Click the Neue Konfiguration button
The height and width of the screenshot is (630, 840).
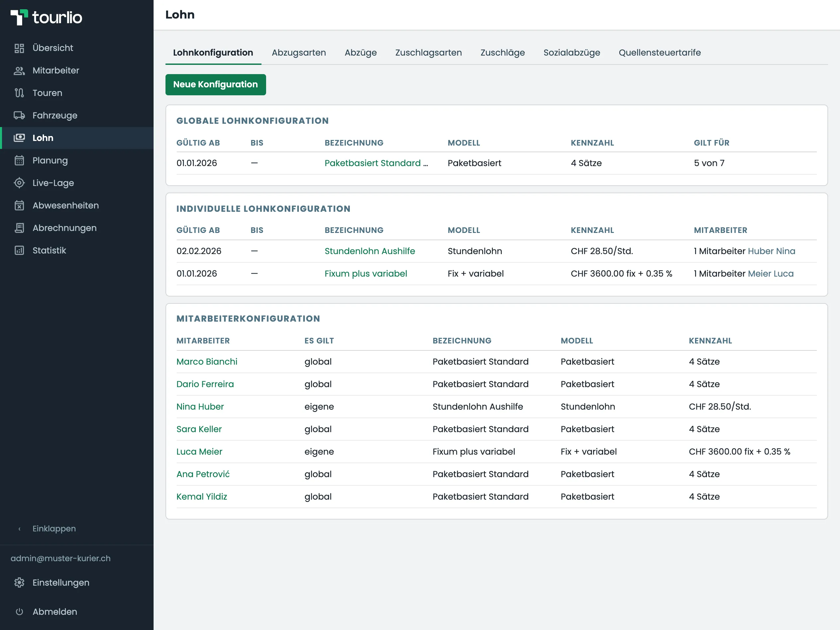[x=216, y=85]
